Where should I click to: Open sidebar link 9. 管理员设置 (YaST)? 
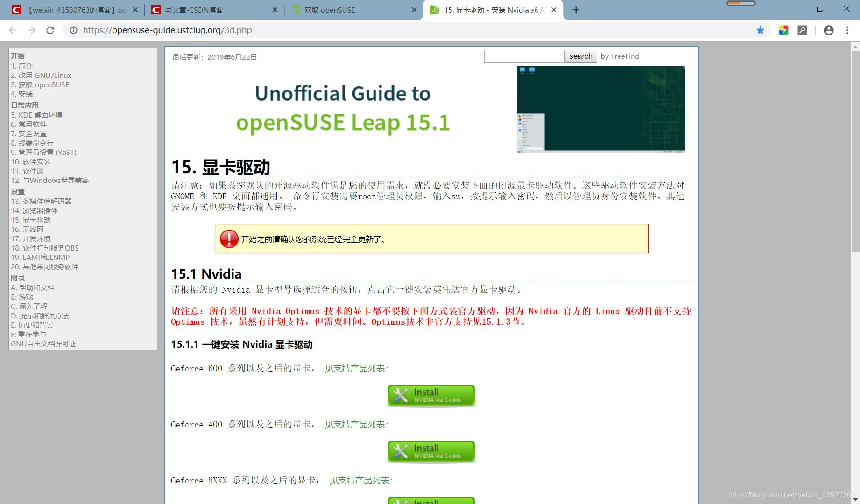tap(43, 153)
